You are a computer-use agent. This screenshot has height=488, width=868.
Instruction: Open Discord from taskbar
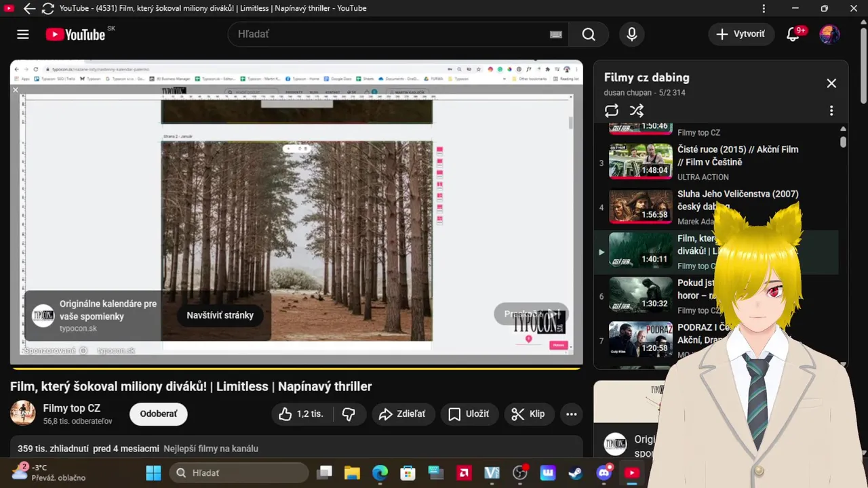[604, 472]
